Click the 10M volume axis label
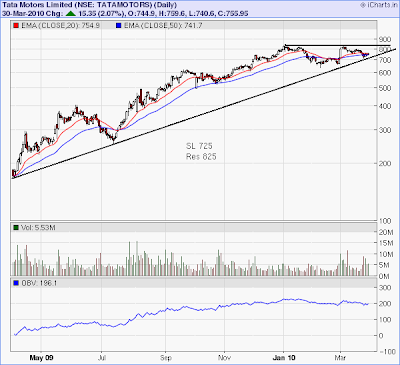Screen dimensions: 400x365 click(386, 254)
